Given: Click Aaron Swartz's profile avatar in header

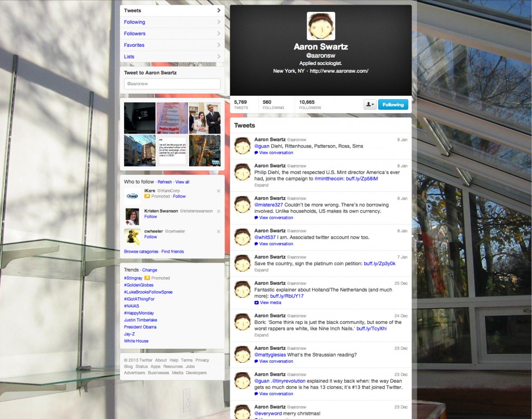Looking at the screenshot, I should click(x=321, y=26).
